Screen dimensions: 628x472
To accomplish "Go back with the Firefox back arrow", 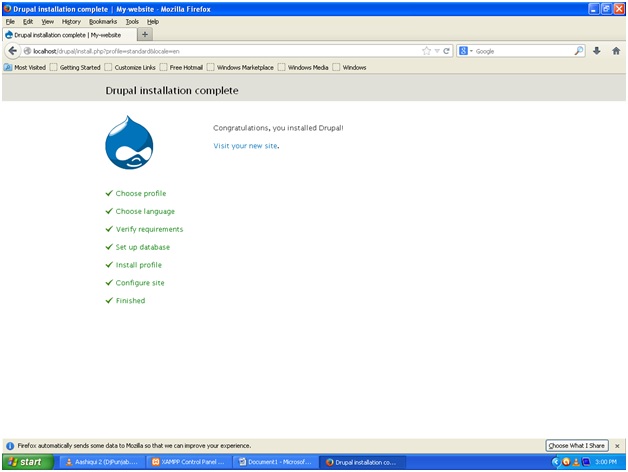I will tap(12, 51).
